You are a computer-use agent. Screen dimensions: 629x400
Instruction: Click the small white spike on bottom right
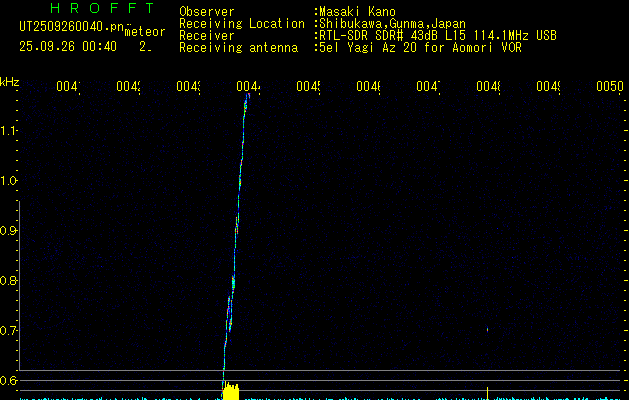(487, 391)
